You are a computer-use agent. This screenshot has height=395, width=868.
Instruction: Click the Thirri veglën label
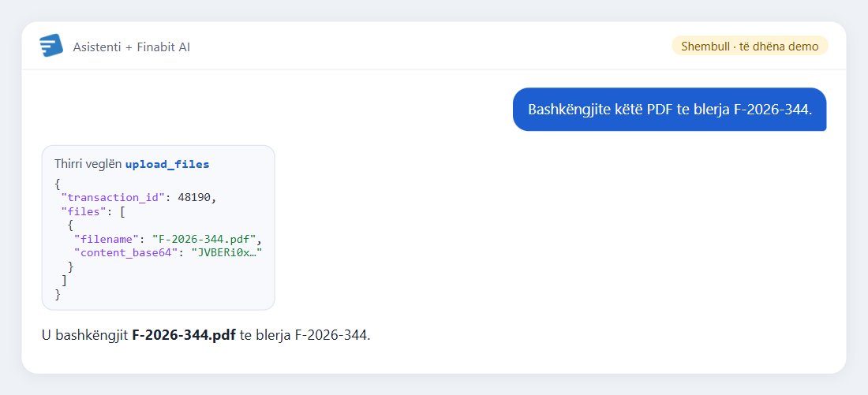click(88, 164)
